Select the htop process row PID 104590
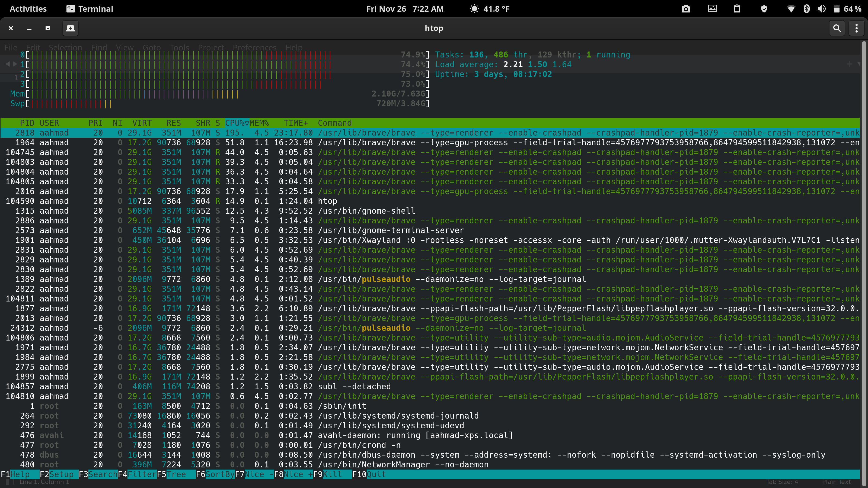This screenshot has height=488, width=868. (x=430, y=201)
